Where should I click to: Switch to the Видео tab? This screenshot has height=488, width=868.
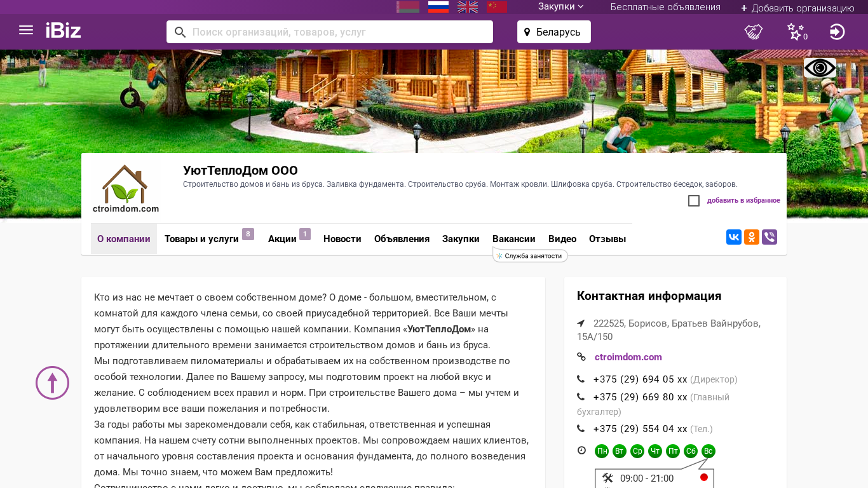(x=562, y=239)
